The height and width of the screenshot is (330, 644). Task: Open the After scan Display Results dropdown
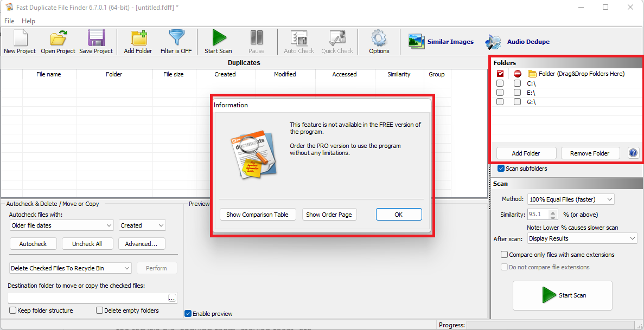(582, 238)
